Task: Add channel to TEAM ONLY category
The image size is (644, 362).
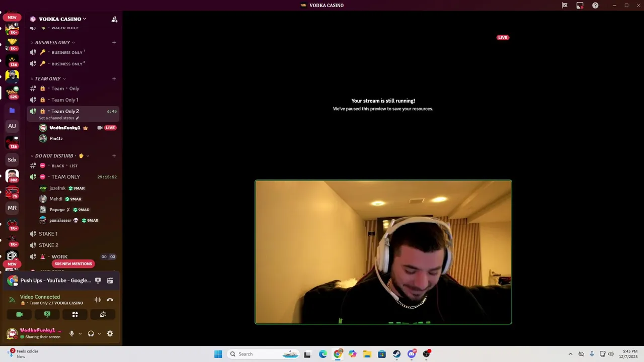Action: [x=114, y=79]
